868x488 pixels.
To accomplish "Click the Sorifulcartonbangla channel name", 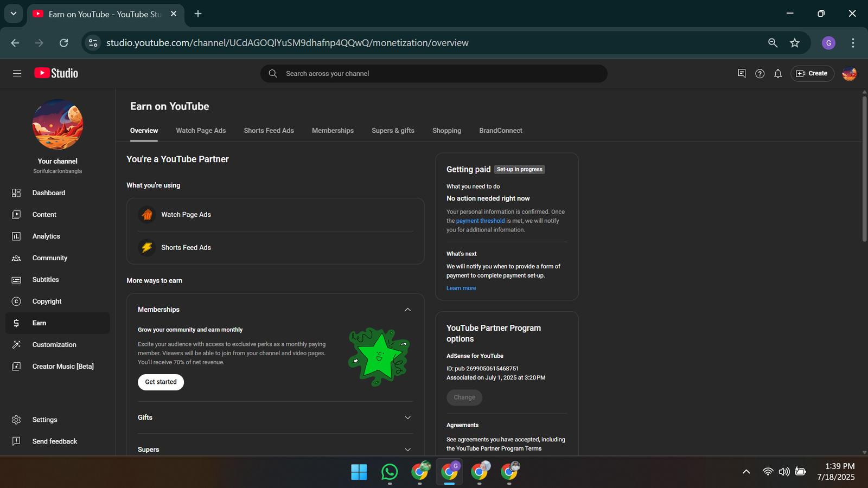I will pyautogui.click(x=58, y=171).
